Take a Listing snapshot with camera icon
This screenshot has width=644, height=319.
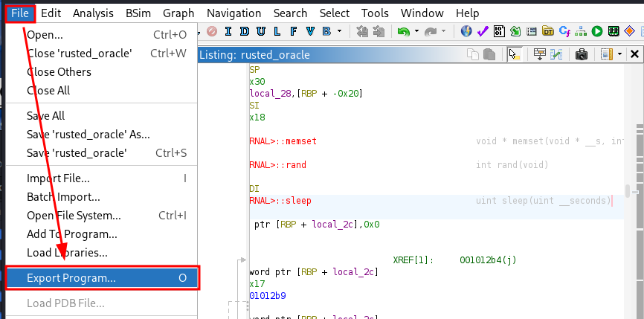[581, 54]
